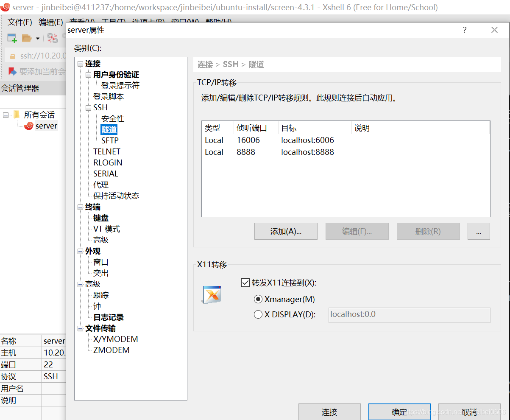The height and width of the screenshot is (420, 510).
Task: Select the Local 16006 forwarding rule row
Action: pos(346,140)
